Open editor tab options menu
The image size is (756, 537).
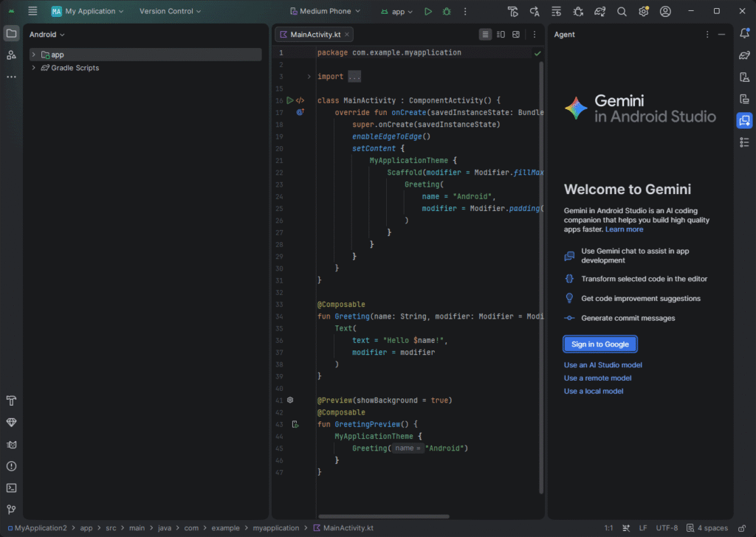coord(535,34)
